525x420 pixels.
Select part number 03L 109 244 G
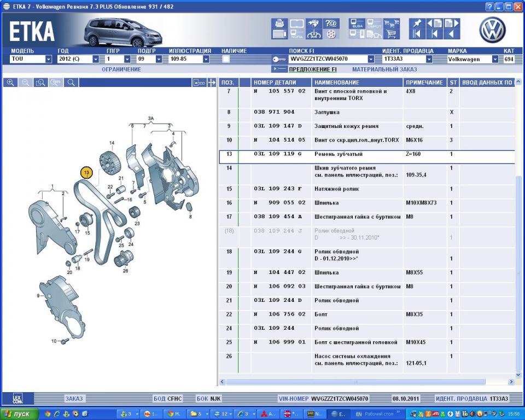pyautogui.click(x=278, y=252)
